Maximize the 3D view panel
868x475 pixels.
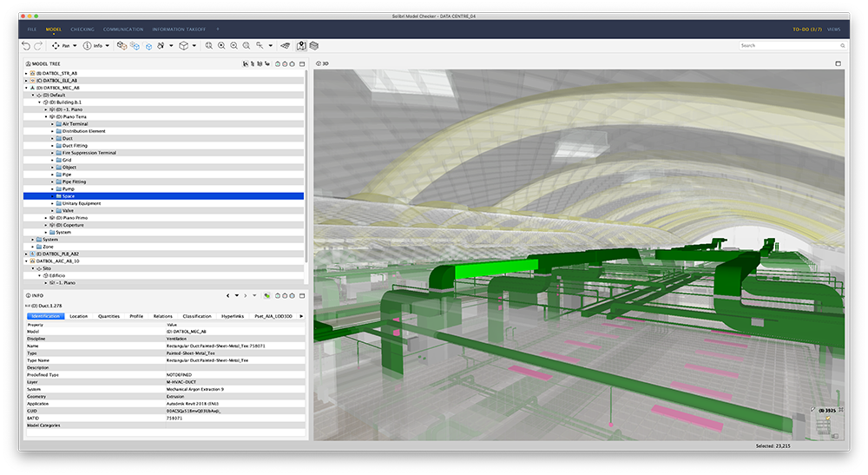[838, 63]
